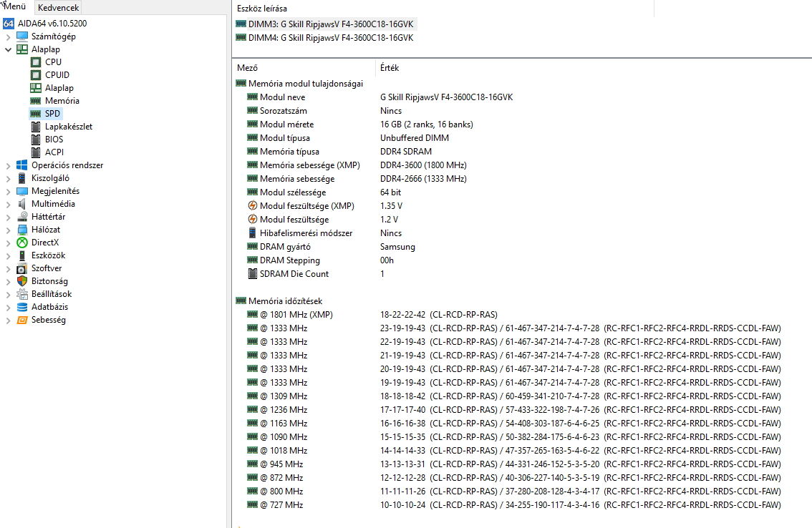812x528 pixels.
Task: Click the Modul feszültsége (XMP) voltage icon
Action: point(252,205)
